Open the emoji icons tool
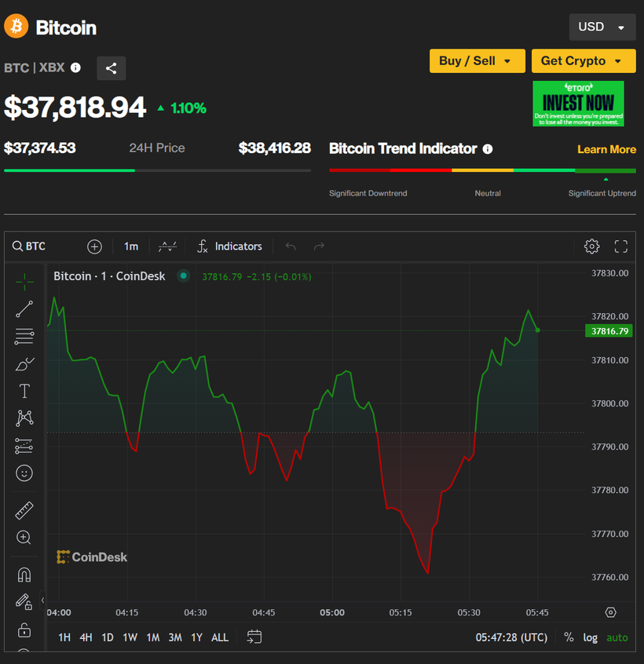Image resolution: width=644 pixels, height=664 pixels. [24, 473]
